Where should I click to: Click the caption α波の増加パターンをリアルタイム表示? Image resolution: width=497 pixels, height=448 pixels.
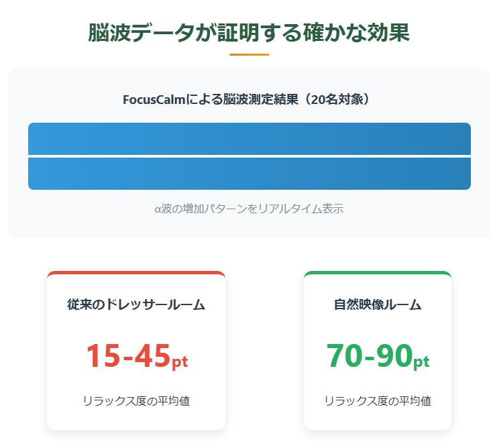click(249, 209)
